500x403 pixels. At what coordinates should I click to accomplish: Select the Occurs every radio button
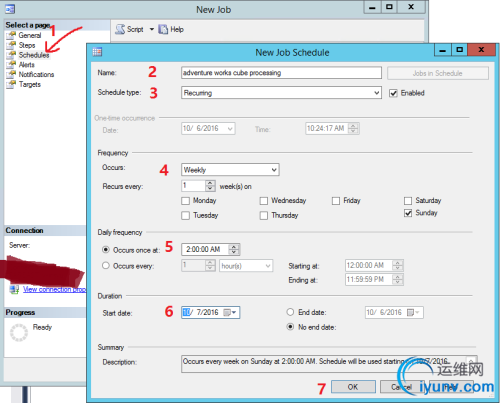[x=106, y=265]
